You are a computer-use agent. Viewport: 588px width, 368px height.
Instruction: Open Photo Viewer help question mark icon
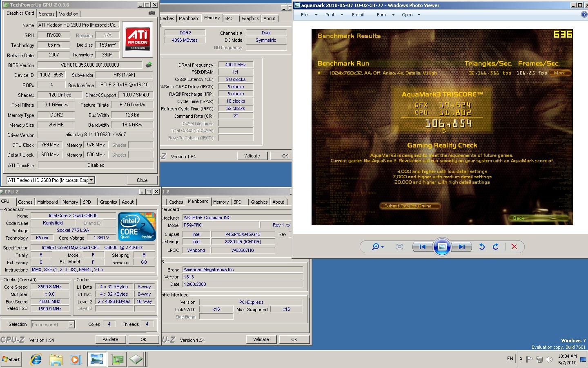click(584, 14)
